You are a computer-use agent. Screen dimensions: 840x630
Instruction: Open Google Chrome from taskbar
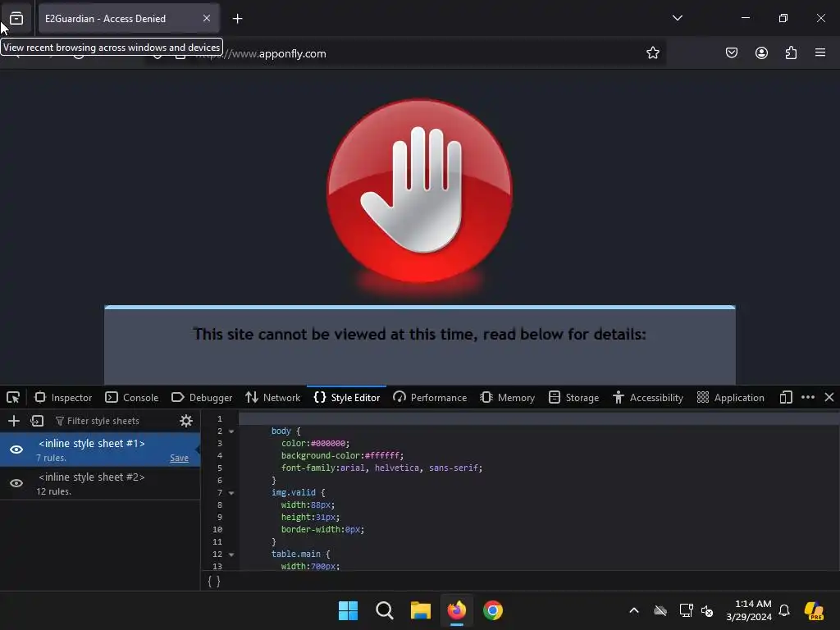click(x=493, y=610)
